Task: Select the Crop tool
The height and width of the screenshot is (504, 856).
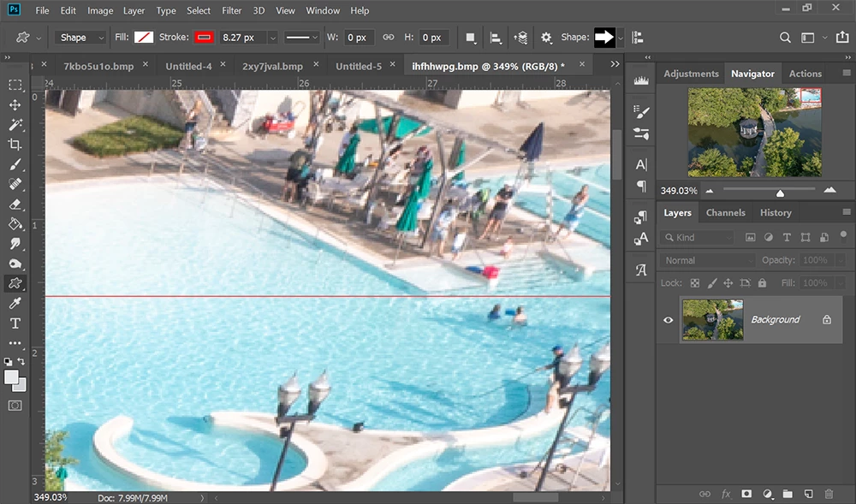Action: 15,145
